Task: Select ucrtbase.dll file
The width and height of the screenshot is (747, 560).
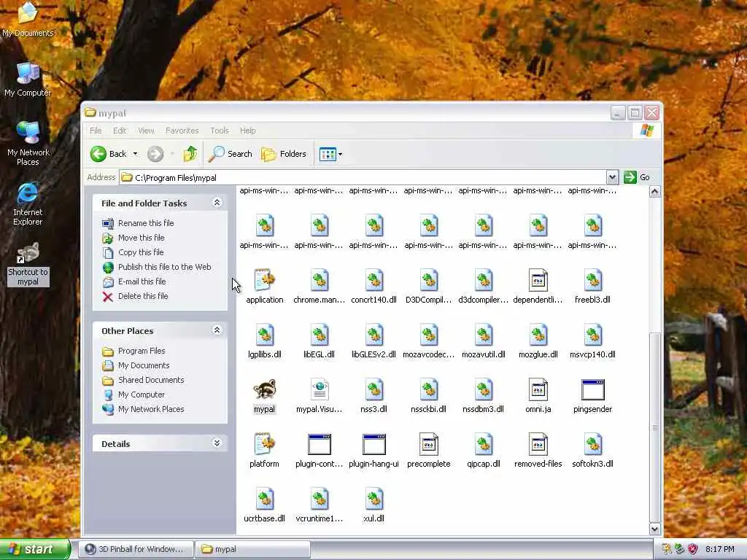Action: (264, 499)
